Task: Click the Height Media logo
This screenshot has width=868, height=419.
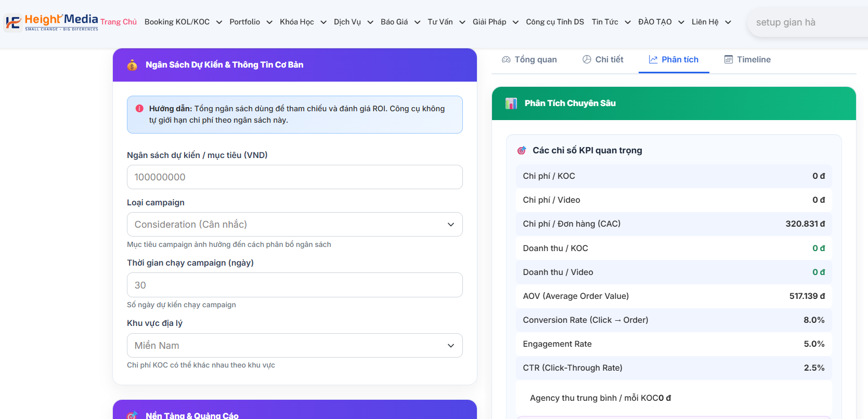Action: (51, 22)
